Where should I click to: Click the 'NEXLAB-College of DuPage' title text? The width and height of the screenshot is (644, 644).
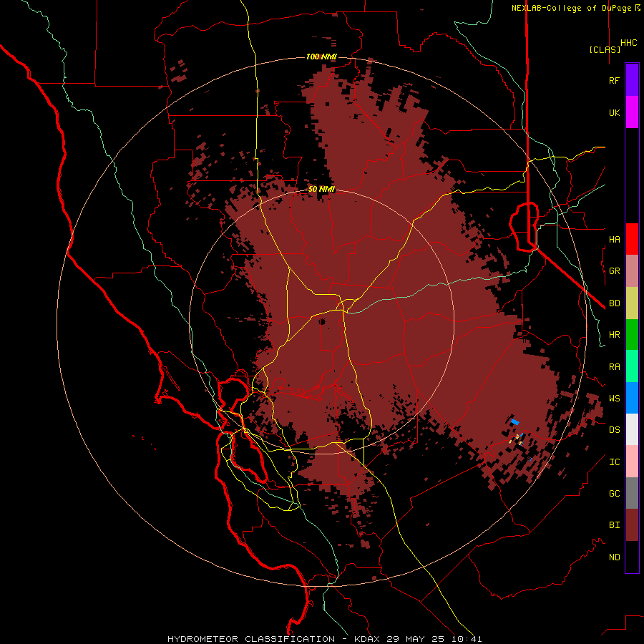pos(571,8)
